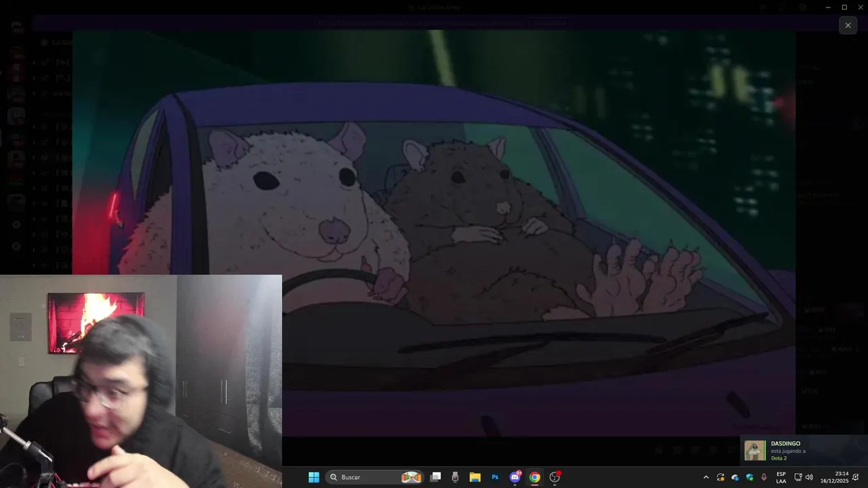Viewport: 868px width, 488px height.
Task: Open Task View from the taskbar
Action: click(x=435, y=477)
